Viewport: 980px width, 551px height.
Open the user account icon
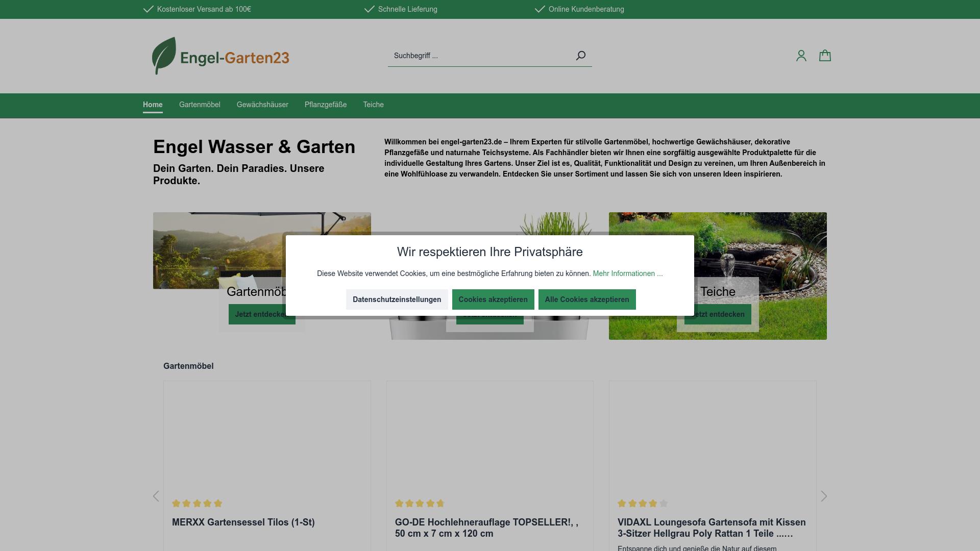pyautogui.click(x=801, y=56)
